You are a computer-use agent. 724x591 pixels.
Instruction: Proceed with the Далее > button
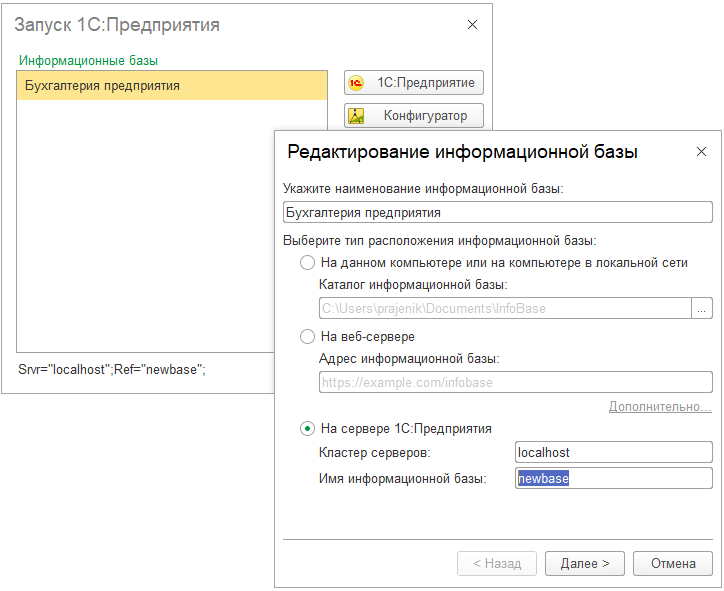pyautogui.click(x=585, y=563)
